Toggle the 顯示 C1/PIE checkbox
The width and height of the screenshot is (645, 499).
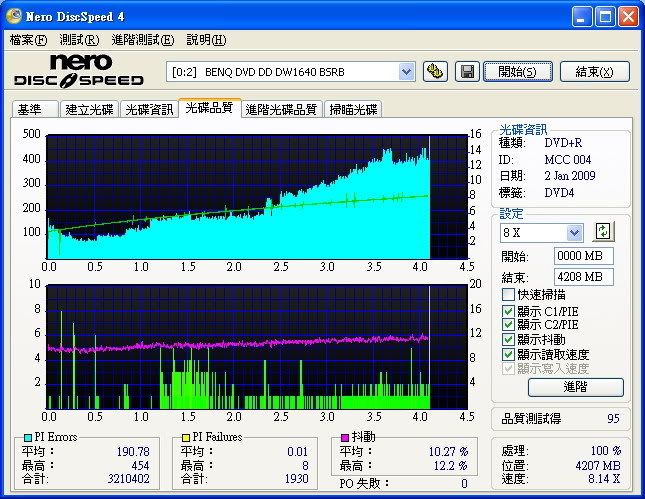509,310
